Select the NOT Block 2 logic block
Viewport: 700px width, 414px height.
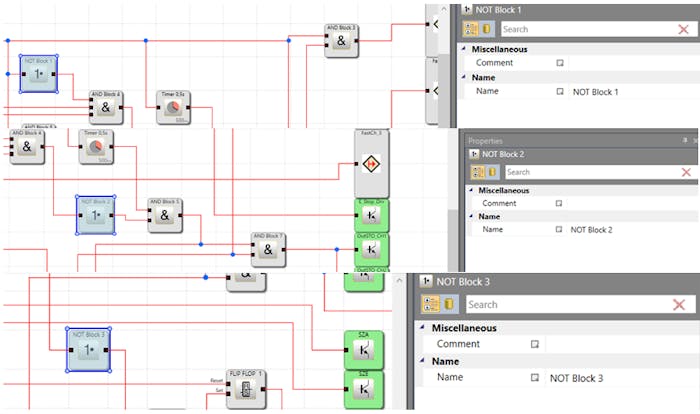[x=96, y=215]
